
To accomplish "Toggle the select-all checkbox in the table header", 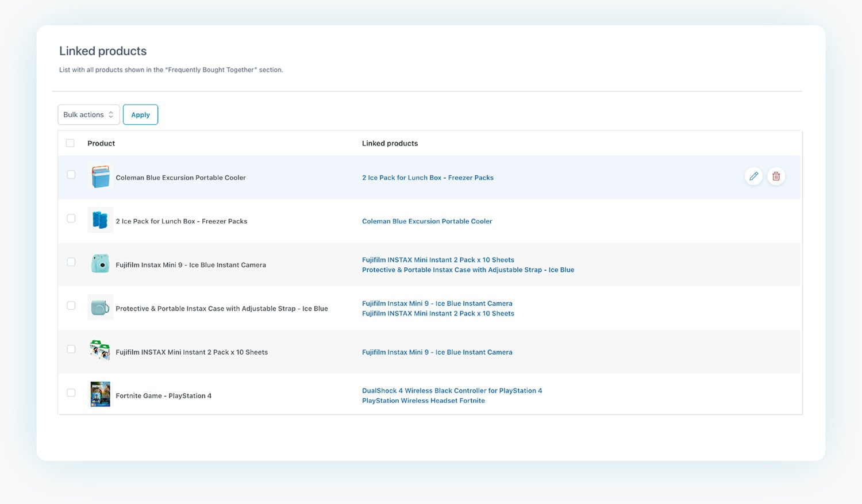I will point(70,143).
